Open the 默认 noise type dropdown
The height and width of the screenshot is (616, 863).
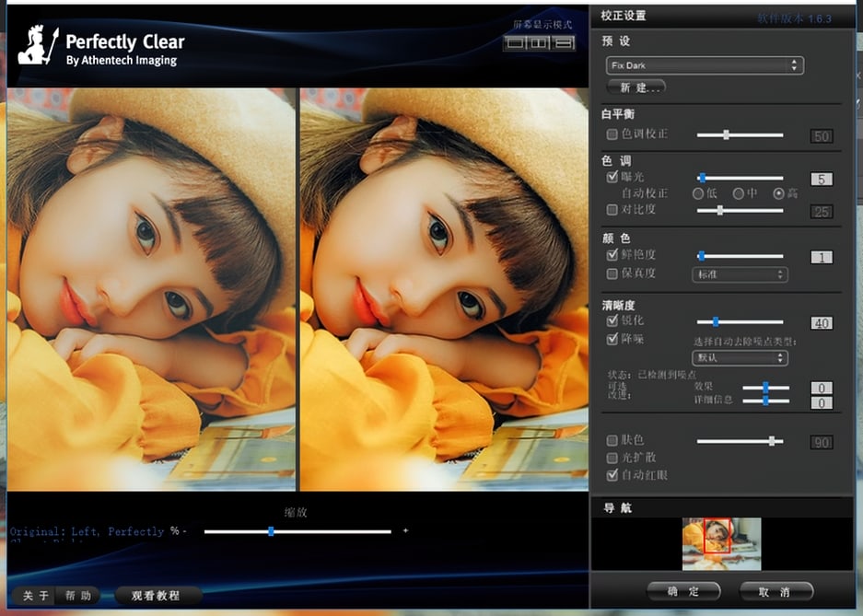point(740,358)
